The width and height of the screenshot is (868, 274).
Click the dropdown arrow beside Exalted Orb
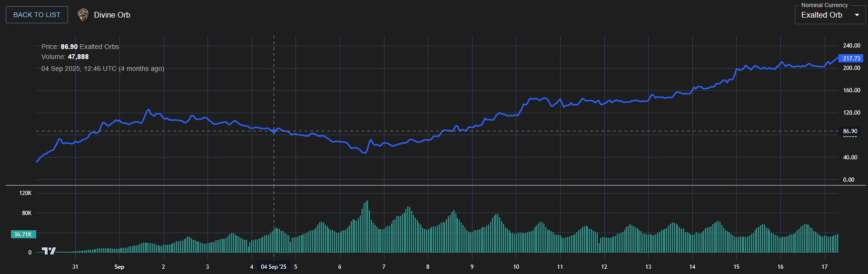(x=857, y=15)
